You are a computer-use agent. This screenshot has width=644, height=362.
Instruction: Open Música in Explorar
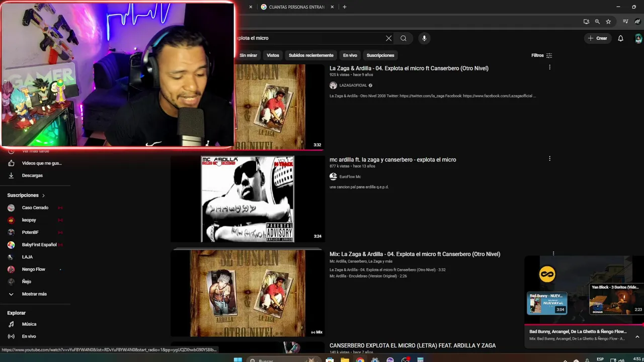(x=29, y=324)
